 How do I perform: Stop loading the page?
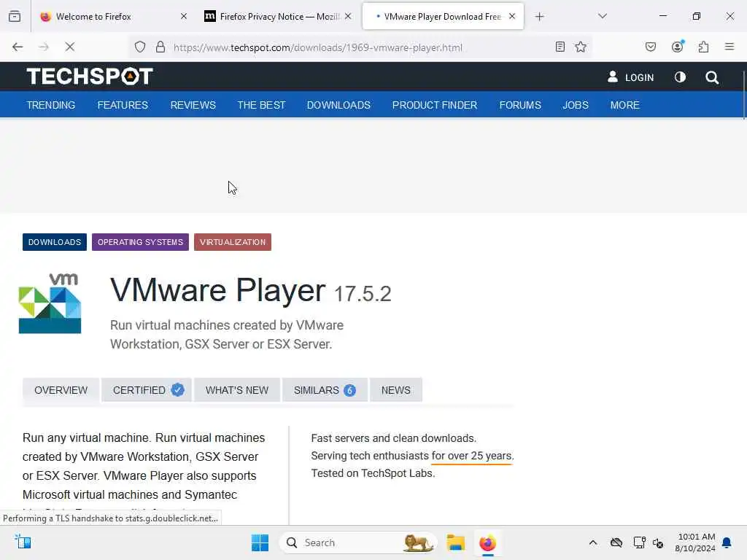[69, 47]
